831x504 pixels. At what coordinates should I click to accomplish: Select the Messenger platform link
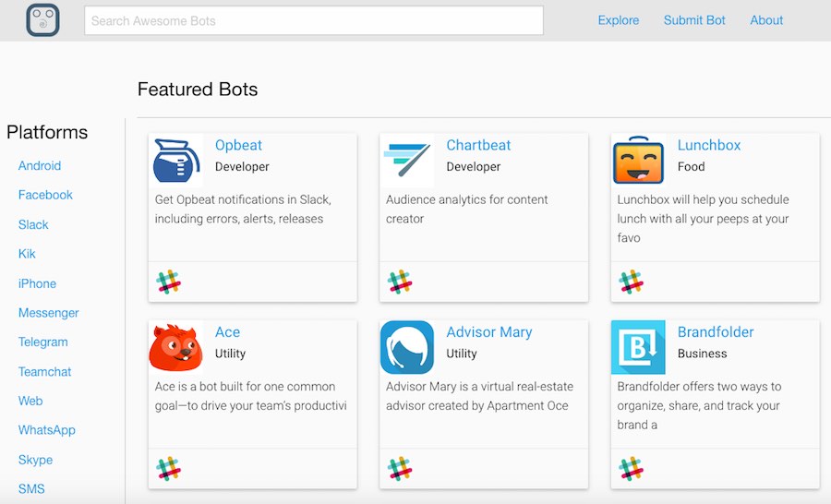coord(49,313)
